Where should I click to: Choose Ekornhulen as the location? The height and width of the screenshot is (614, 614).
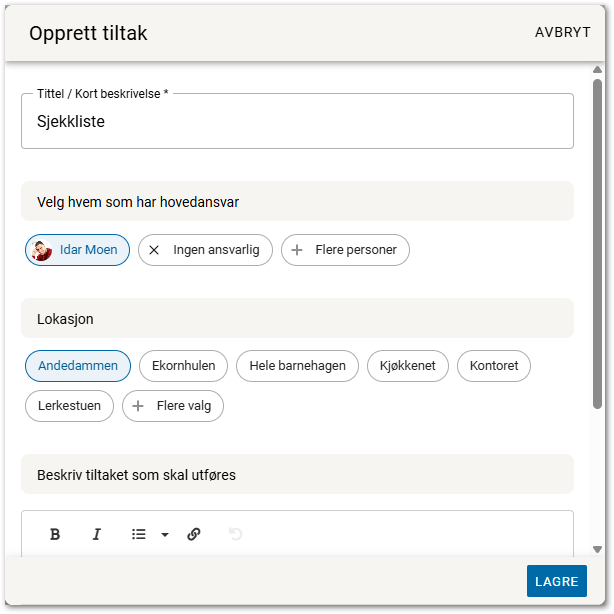(x=183, y=366)
